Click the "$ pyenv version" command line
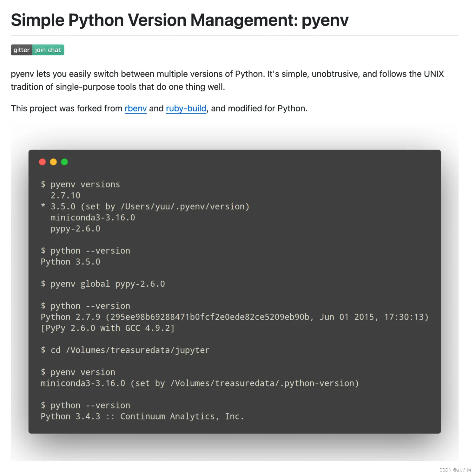This screenshot has width=476, height=475. pyautogui.click(x=78, y=372)
